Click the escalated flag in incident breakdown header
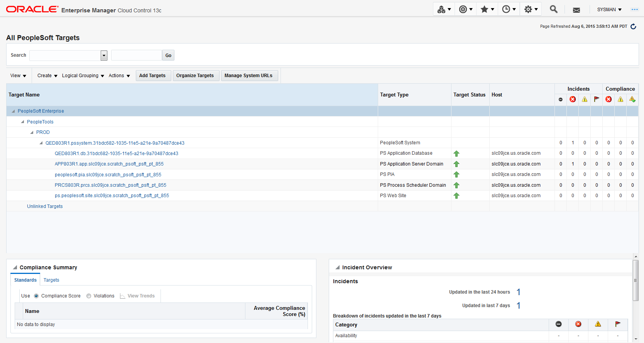The width and height of the screenshot is (644, 343). (617, 324)
